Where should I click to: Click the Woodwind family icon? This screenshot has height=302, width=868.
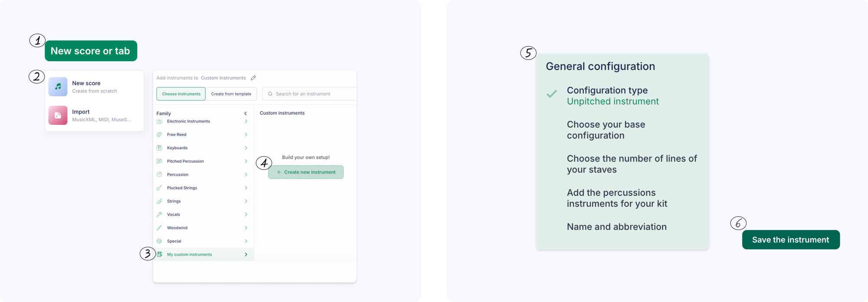(159, 228)
